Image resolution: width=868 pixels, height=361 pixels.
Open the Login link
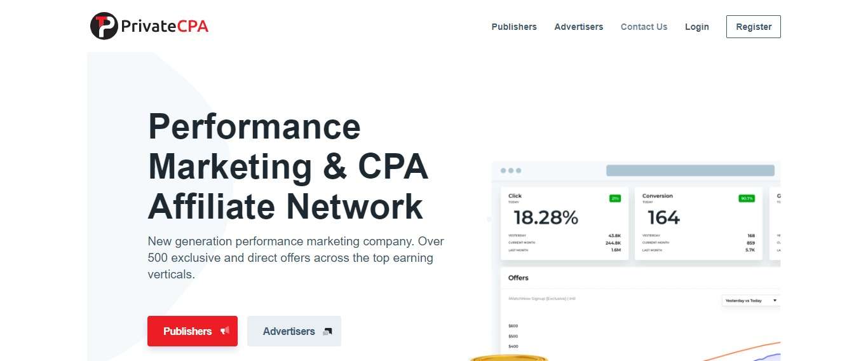pos(697,27)
